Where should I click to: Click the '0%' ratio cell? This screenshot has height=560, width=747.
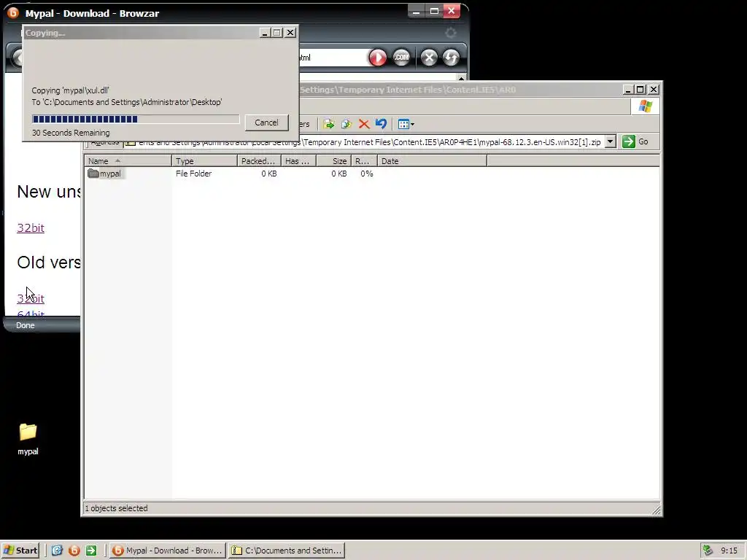tap(367, 174)
